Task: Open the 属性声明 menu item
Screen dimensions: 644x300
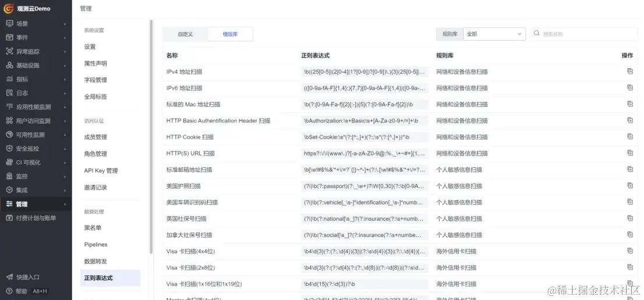Action: tap(95, 63)
